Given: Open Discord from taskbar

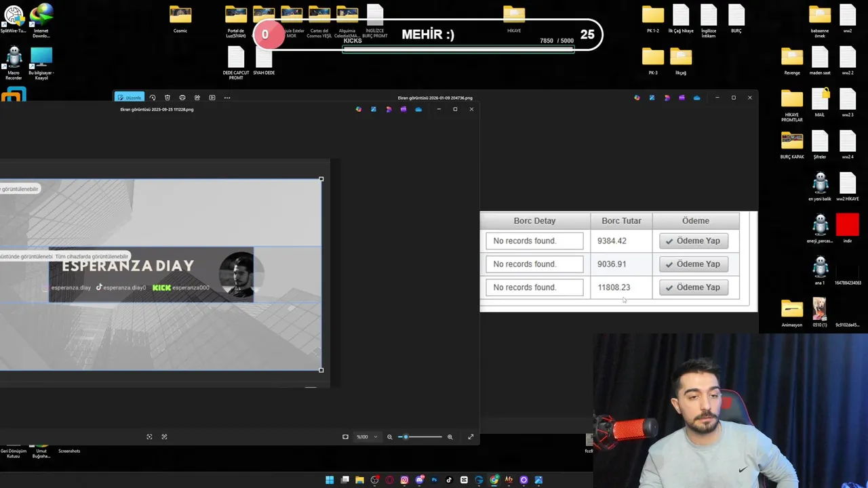Looking at the screenshot, I should tap(419, 480).
